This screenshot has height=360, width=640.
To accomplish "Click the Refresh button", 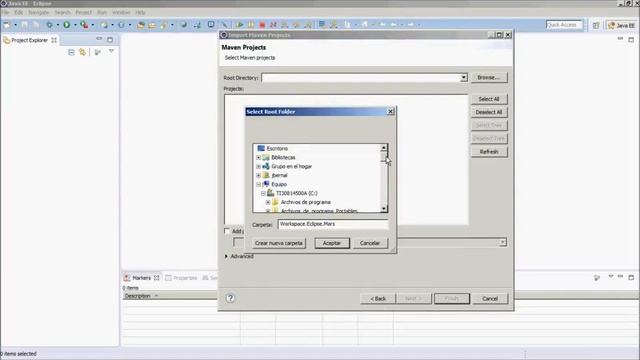I will coord(489,151).
